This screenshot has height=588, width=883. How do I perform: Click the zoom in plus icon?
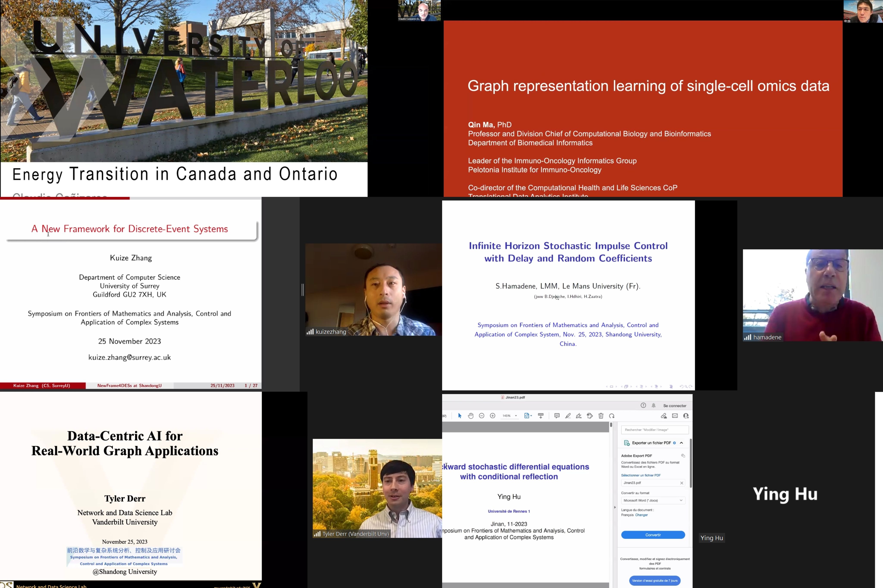(x=493, y=415)
